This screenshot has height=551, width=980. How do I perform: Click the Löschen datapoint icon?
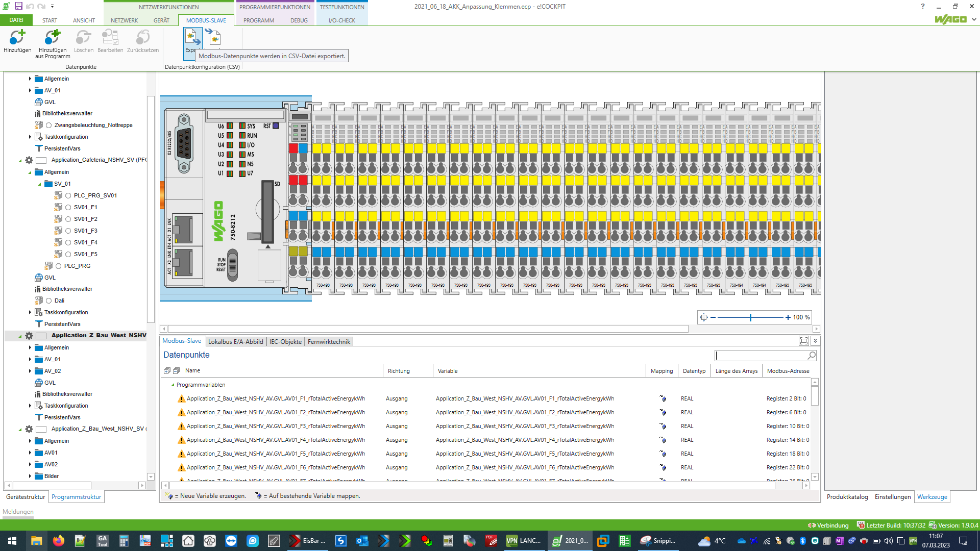[83, 37]
